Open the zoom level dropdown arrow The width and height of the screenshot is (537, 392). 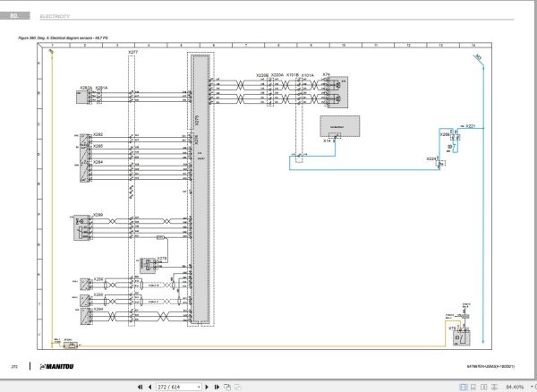(532, 387)
